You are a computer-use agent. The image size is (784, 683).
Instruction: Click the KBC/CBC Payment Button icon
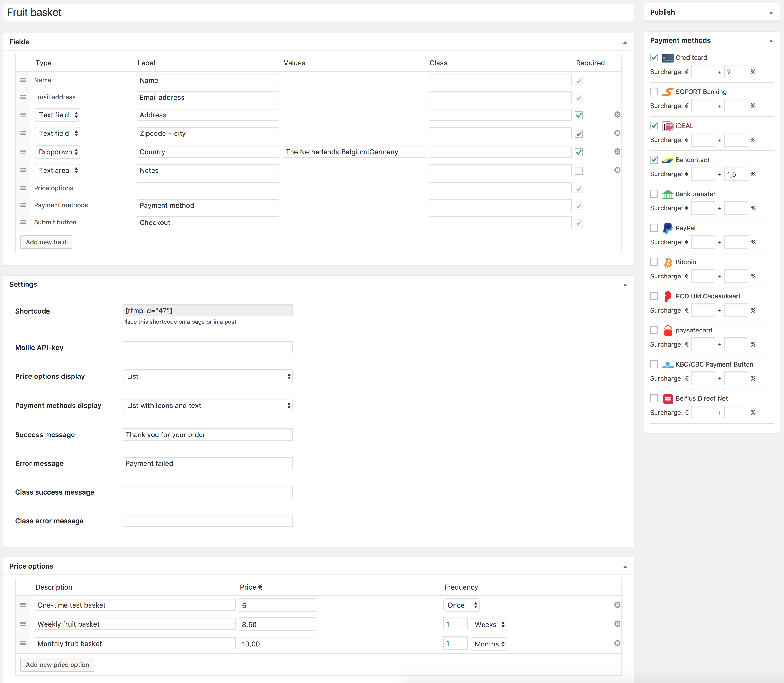(668, 365)
